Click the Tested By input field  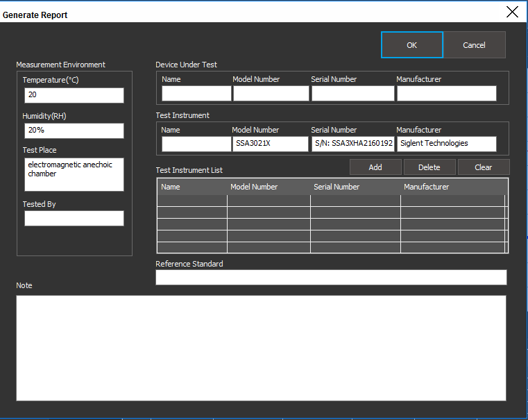coord(74,218)
